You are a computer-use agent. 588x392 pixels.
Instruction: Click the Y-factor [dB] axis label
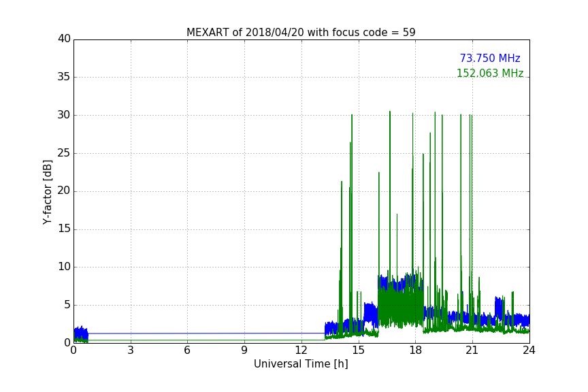click(47, 192)
